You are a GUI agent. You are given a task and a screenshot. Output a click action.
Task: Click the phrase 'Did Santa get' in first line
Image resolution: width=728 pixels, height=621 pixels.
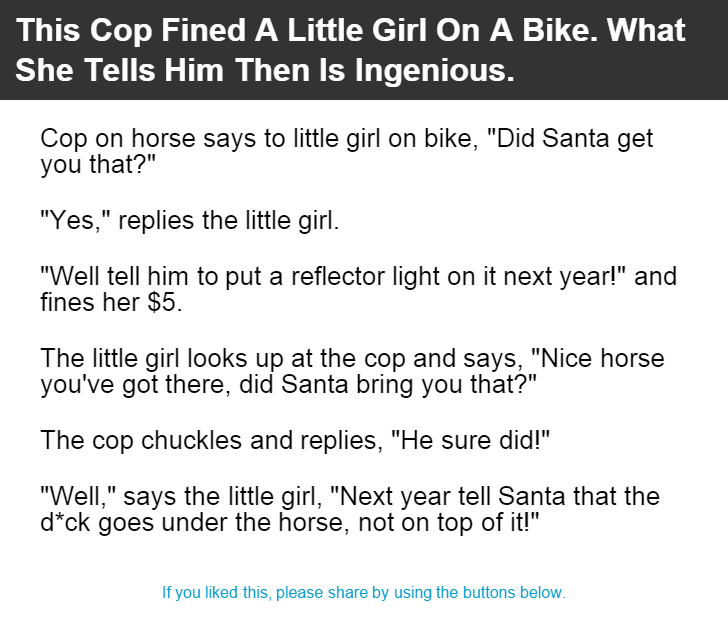click(571, 138)
